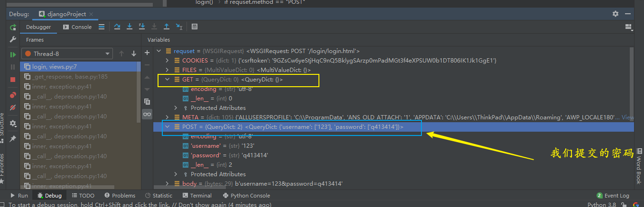This screenshot has width=644, height=207.
Task: Click Step Over icon
Action: pos(117,27)
